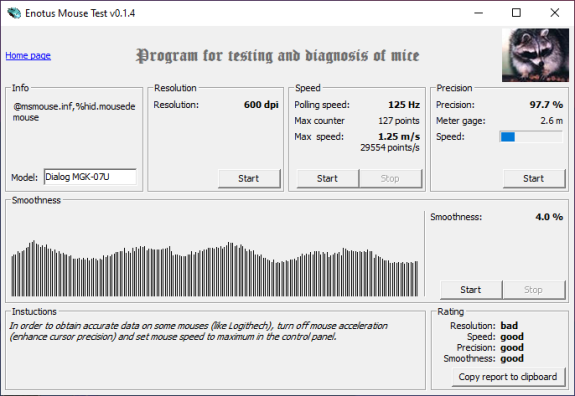This screenshot has width=575, height=396.
Task: Click the disabled Stop button in Speed panel
Action: pos(390,179)
